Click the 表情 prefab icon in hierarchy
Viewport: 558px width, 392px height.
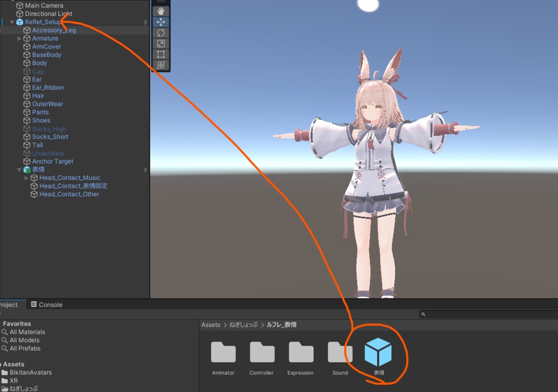click(27, 170)
